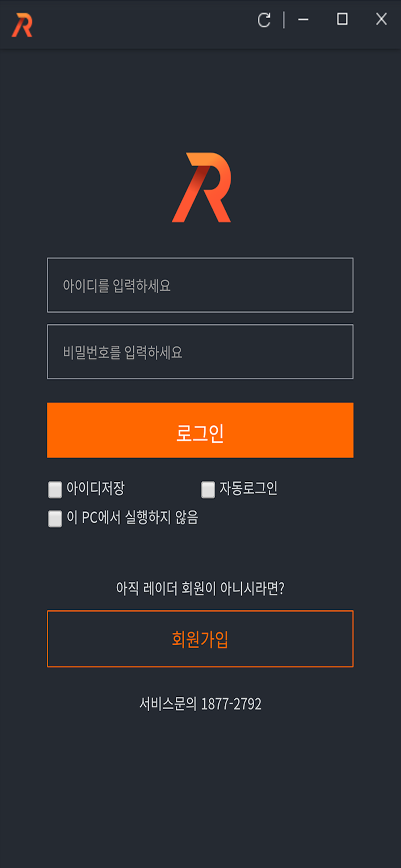Check the 이 PC에서 실행하지 않음 box
The image size is (401, 868).
[55, 518]
